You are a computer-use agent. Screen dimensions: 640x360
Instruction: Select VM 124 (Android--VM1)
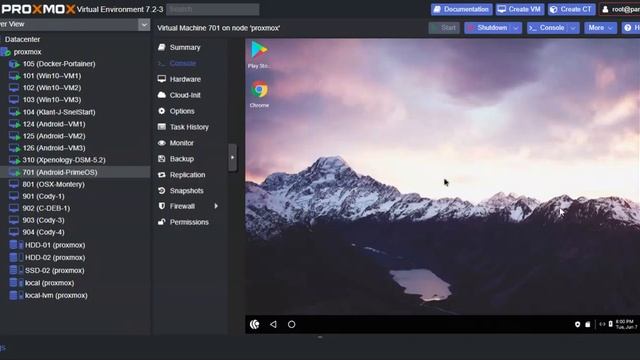click(x=54, y=124)
